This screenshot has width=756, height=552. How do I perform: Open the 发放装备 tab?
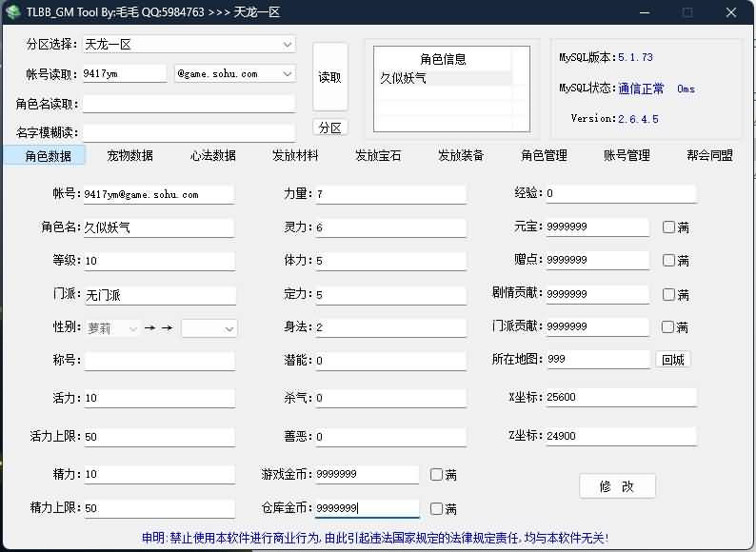(x=461, y=156)
